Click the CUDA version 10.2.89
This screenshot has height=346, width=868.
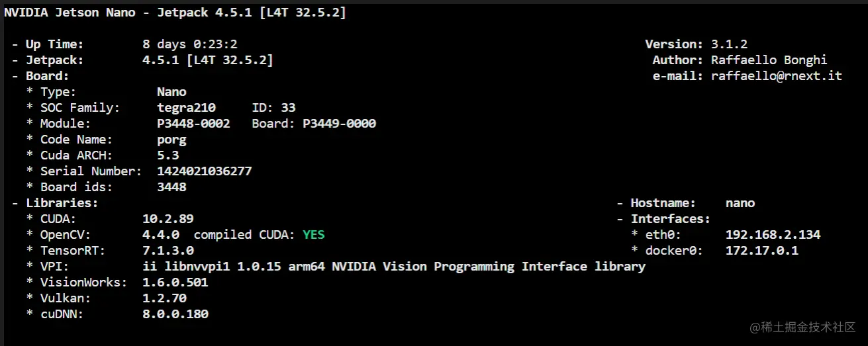pyautogui.click(x=168, y=219)
